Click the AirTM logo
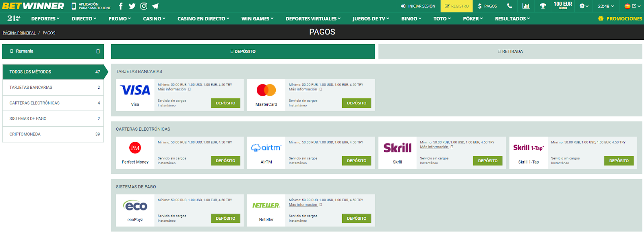This screenshot has width=644, height=235. point(266,148)
